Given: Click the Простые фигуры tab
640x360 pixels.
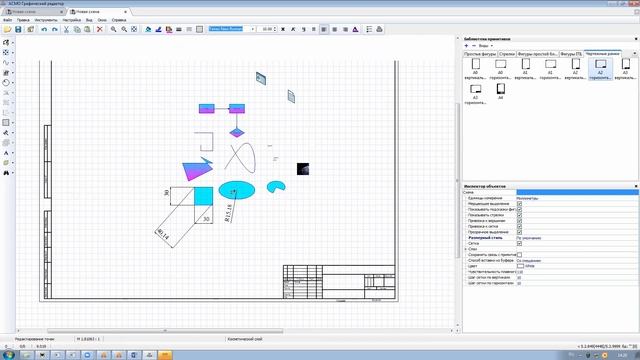Looking at the screenshot, I should 480,54.
